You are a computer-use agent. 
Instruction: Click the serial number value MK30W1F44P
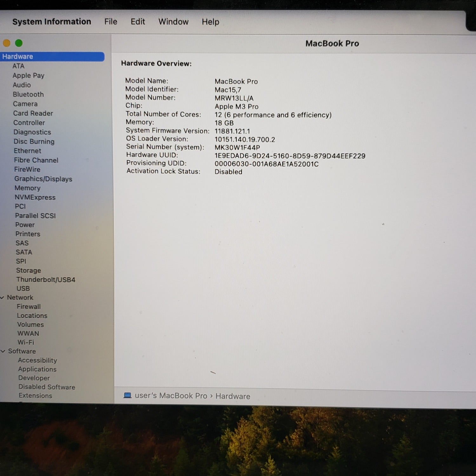coord(237,148)
